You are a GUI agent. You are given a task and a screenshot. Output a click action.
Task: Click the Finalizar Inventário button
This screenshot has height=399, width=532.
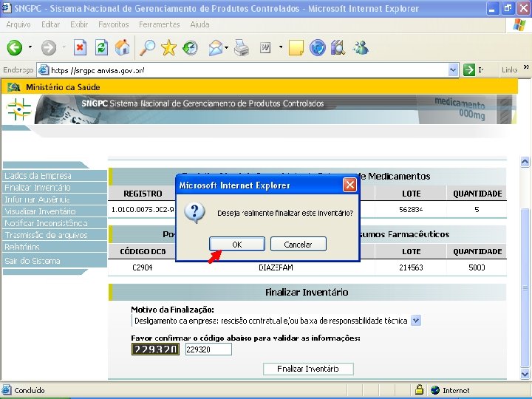click(x=308, y=369)
